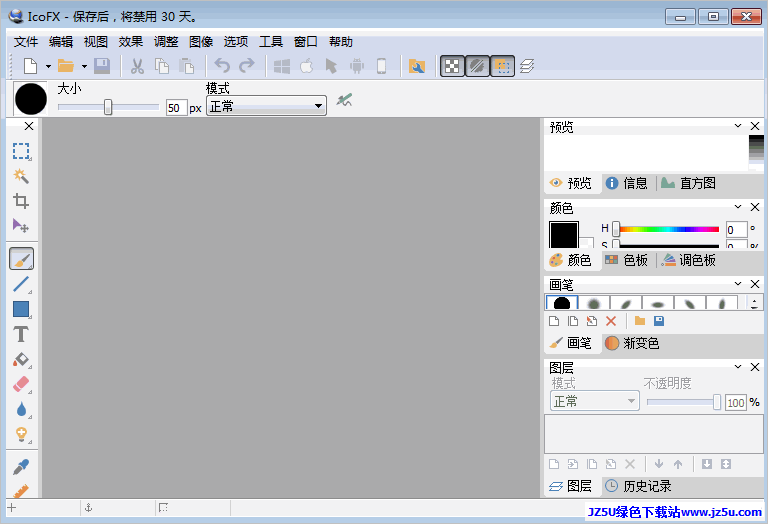Expand the 图层 panel options chevron

coord(738,367)
